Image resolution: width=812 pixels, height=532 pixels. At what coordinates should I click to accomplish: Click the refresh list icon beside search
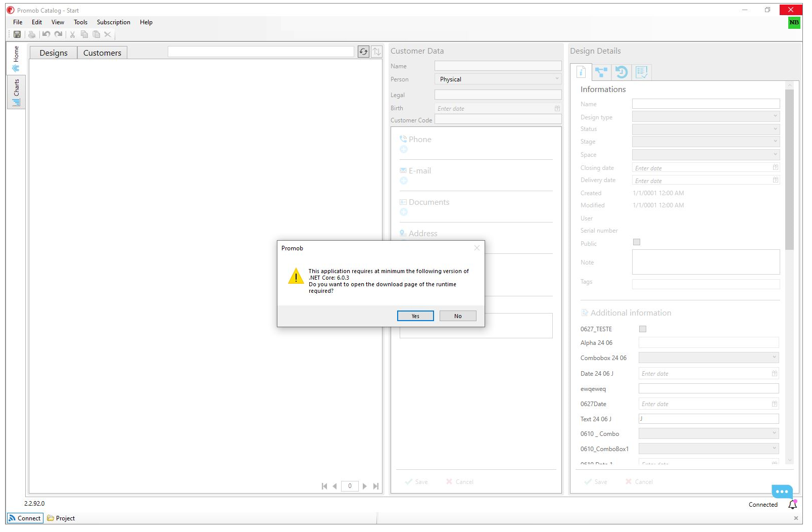click(x=363, y=52)
